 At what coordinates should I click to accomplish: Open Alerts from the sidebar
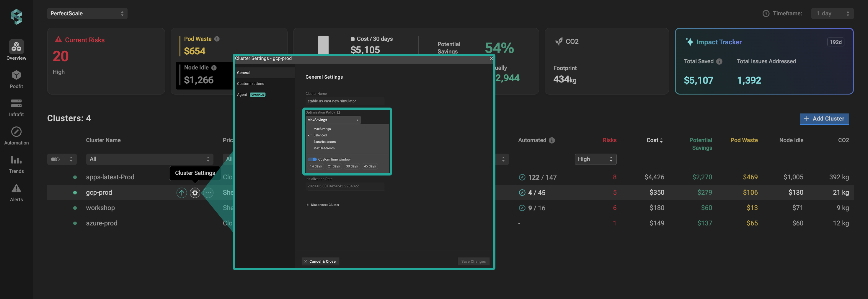16,192
